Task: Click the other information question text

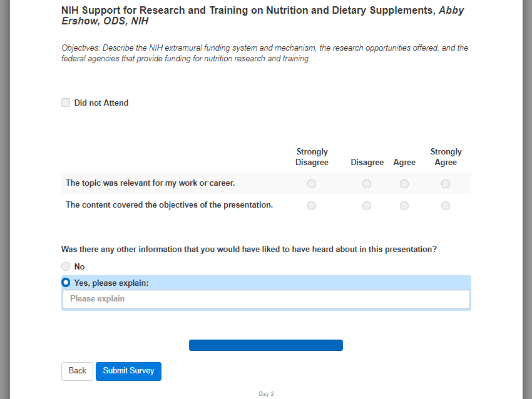Action: point(249,249)
